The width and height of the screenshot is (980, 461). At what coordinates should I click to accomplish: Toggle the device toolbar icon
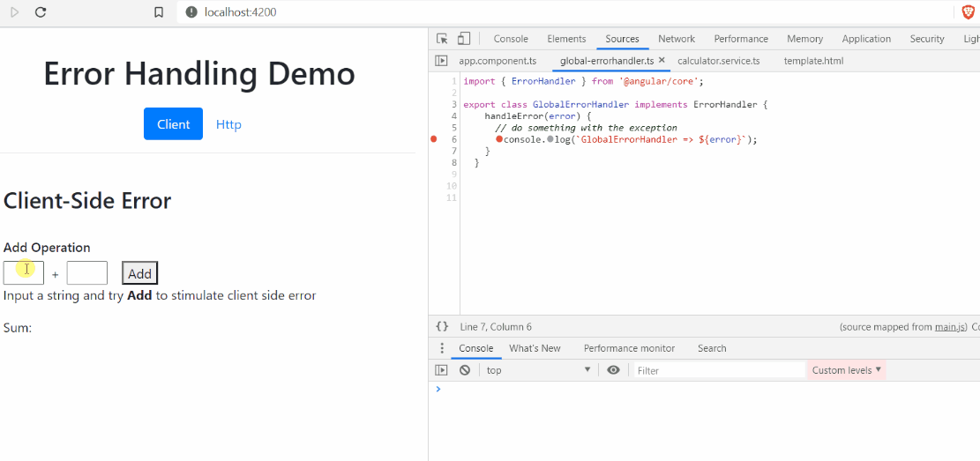pos(464,39)
